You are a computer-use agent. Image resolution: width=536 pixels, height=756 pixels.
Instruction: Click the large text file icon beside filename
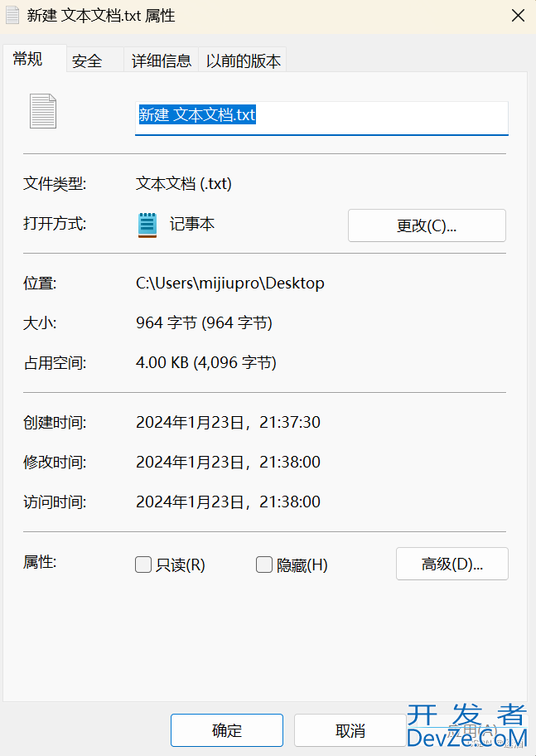[43, 111]
